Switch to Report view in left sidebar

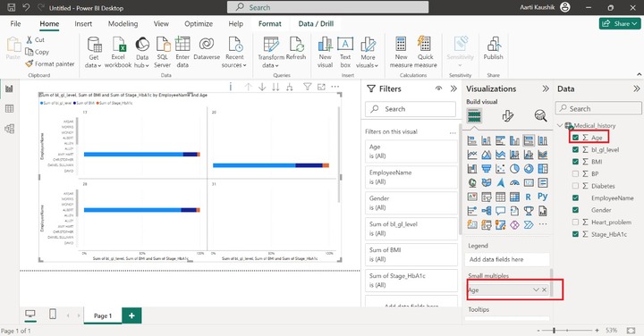[9, 88]
